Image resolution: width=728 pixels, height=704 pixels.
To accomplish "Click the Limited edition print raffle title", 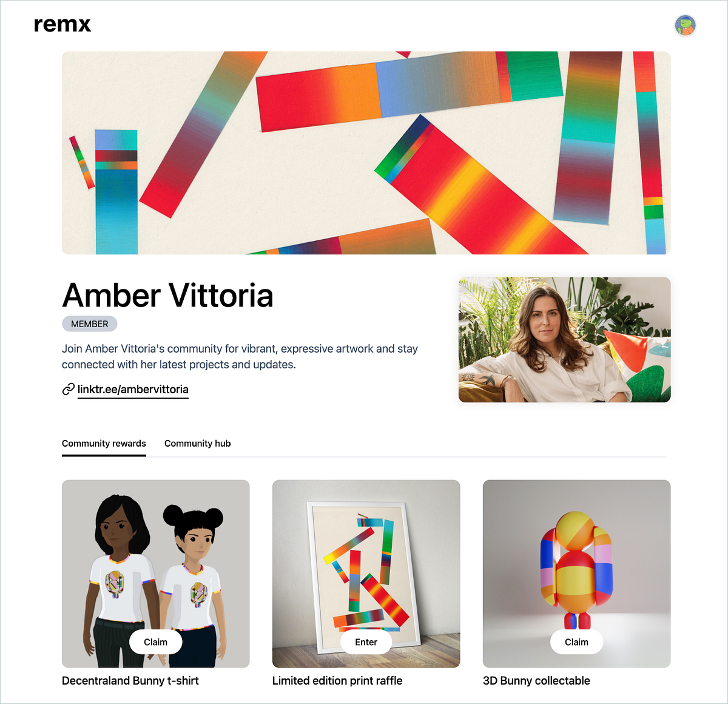I will 337,681.
